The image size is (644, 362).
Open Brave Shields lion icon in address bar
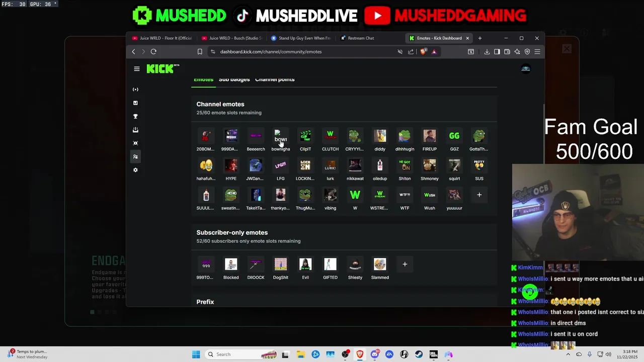point(424,51)
